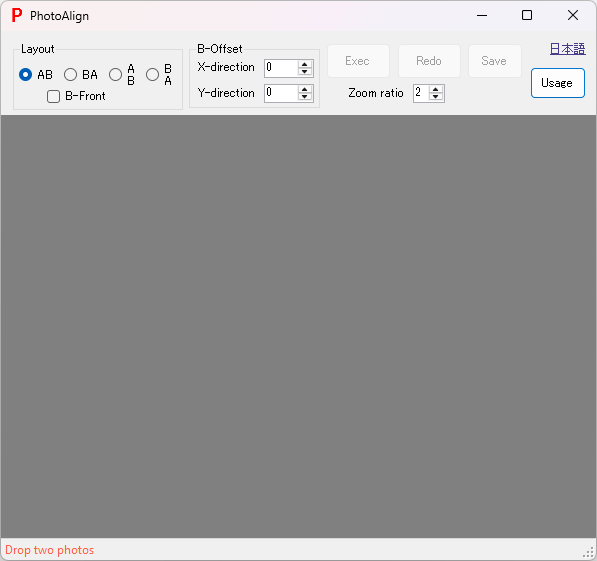Choose the vertical B-over-A layout

tap(152, 75)
